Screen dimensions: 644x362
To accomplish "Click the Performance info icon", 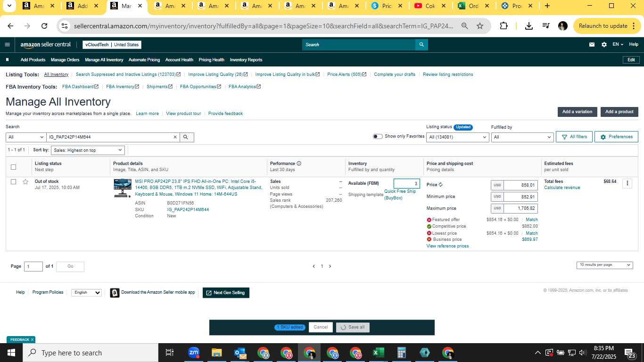I will click(x=299, y=164).
